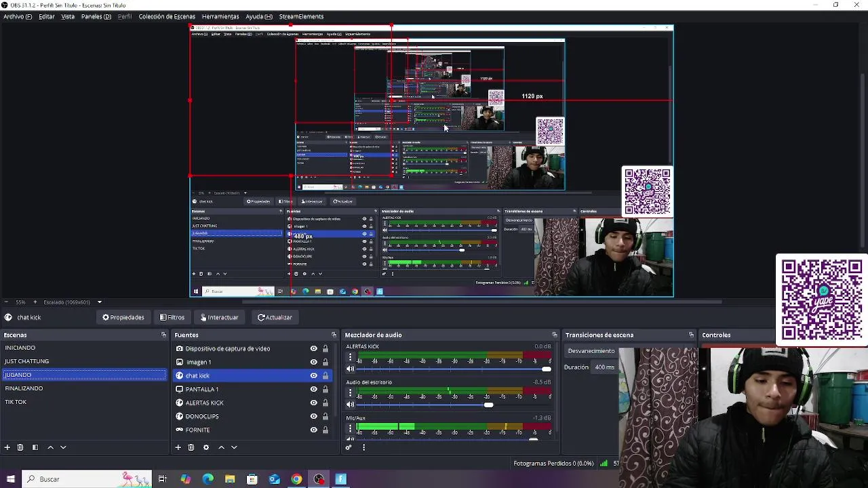
Task: Float the Mezclador de audio dock
Action: pyautogui.click(x=555, y=335)
